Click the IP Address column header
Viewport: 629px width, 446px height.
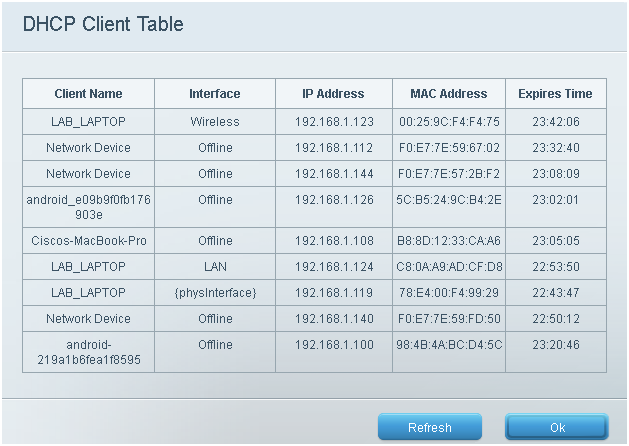pos(334,93)
